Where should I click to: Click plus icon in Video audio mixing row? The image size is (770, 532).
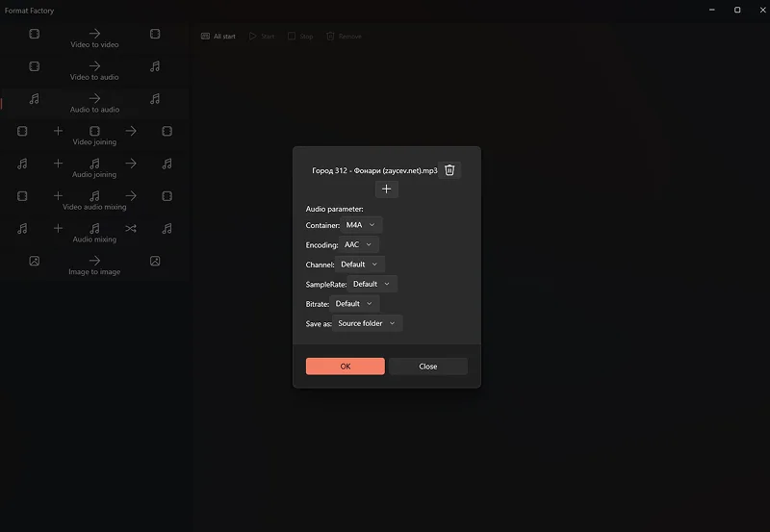tap(58, 196)
